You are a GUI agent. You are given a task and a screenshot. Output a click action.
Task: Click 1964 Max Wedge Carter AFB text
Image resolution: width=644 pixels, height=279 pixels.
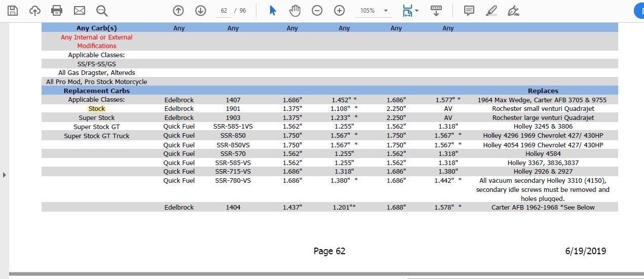(x=542, y=100)
